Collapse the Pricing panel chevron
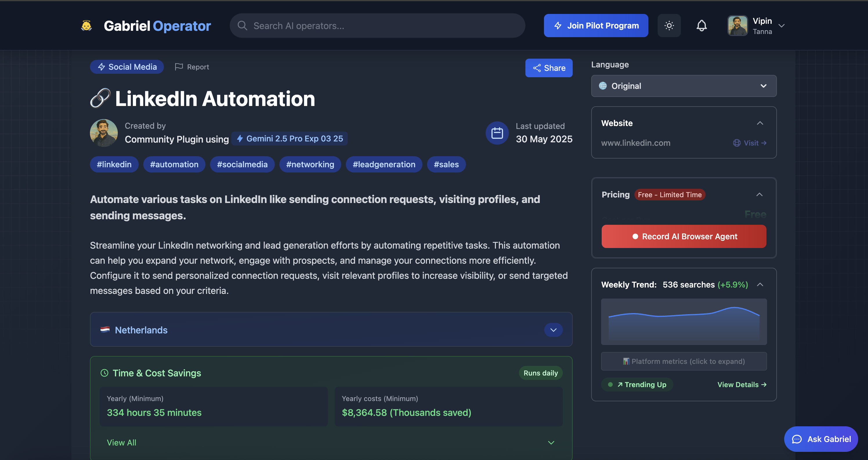This screenshot has width=868, height=460. (x=759, y=195)
